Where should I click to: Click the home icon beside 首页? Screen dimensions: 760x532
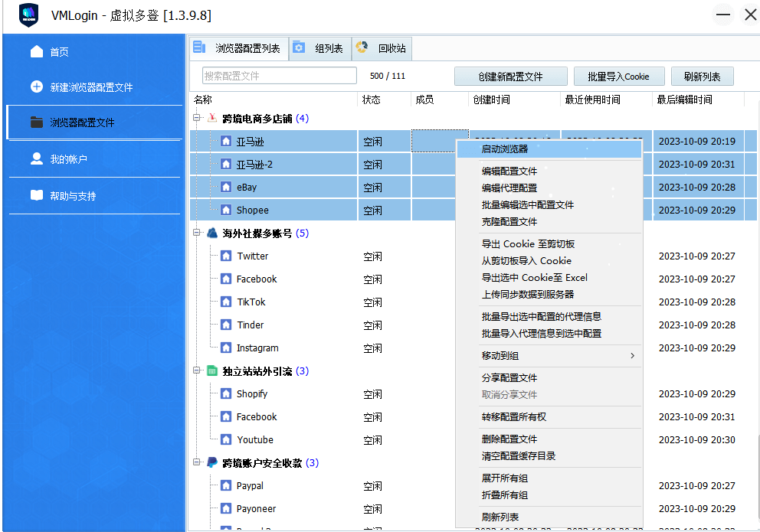coord(37,51)
